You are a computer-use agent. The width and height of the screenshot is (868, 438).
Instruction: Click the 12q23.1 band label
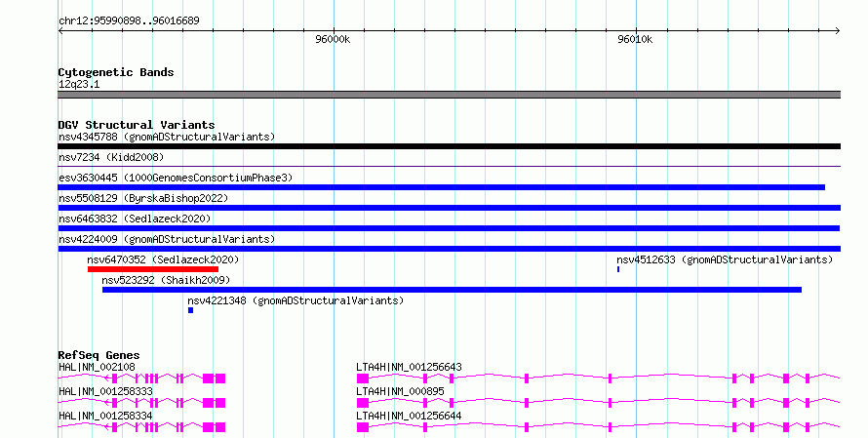tap(79, 84)
